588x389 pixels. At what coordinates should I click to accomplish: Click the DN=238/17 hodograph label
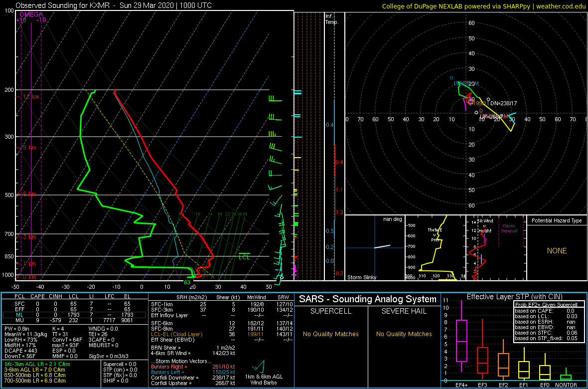pyautogui.click(x=504, y=103)
